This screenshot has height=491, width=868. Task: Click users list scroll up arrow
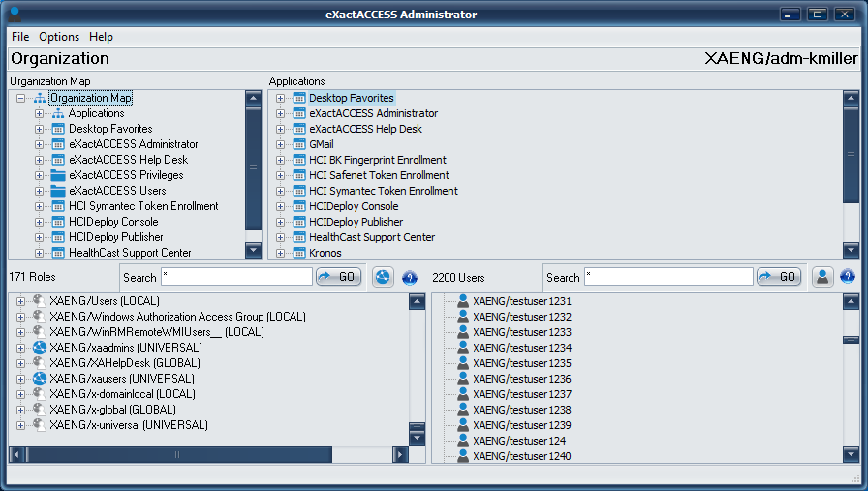851,302
